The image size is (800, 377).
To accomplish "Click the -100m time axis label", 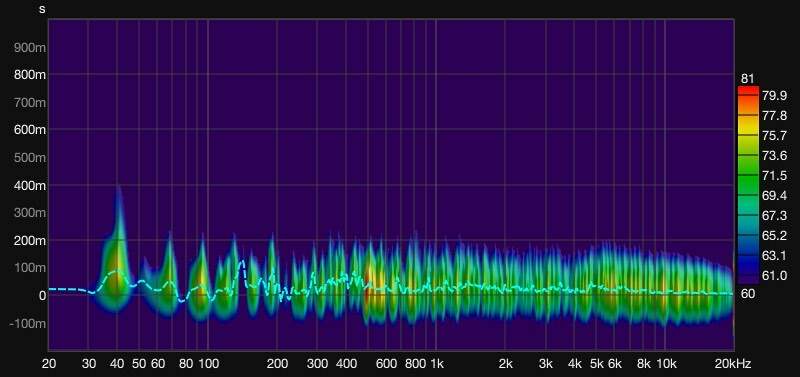I will (28, 323).
